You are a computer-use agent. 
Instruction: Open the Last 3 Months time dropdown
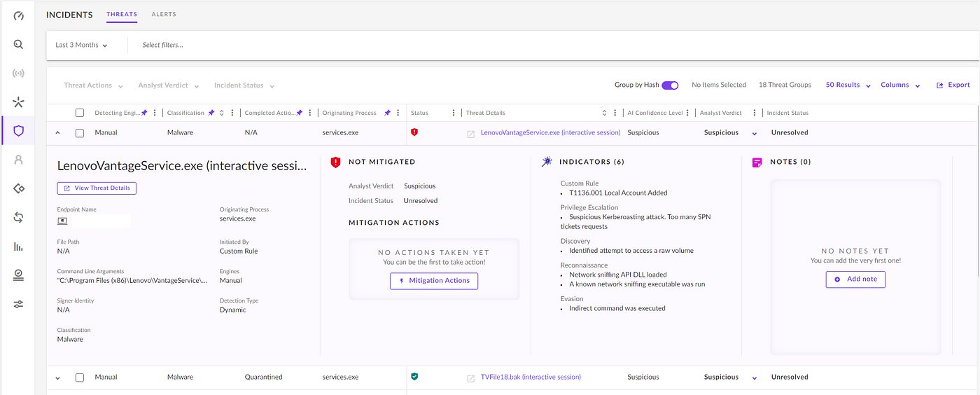[81, 45]
